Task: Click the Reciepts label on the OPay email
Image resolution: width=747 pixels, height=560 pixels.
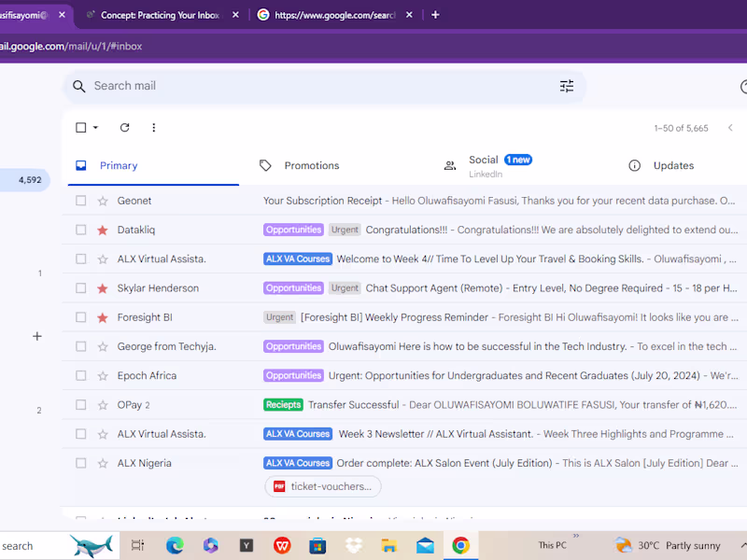Action: 284,405
